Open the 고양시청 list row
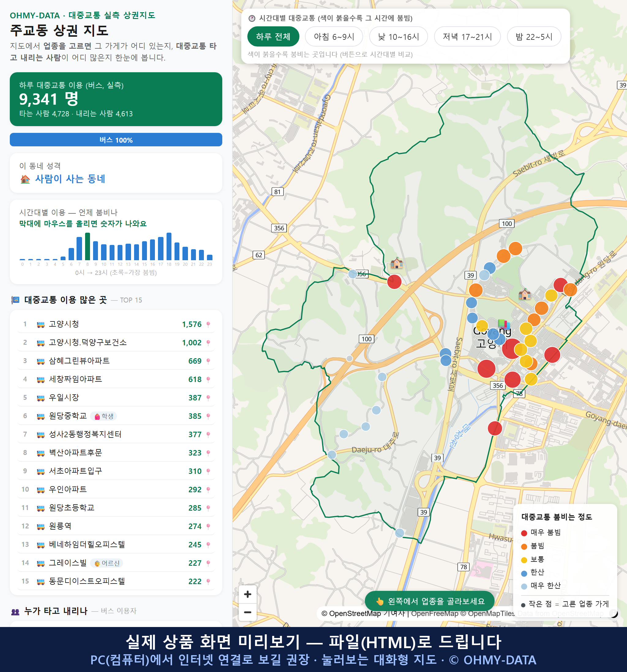The height and width of the screenshot is (672, 627). click(x=116, y=325)
